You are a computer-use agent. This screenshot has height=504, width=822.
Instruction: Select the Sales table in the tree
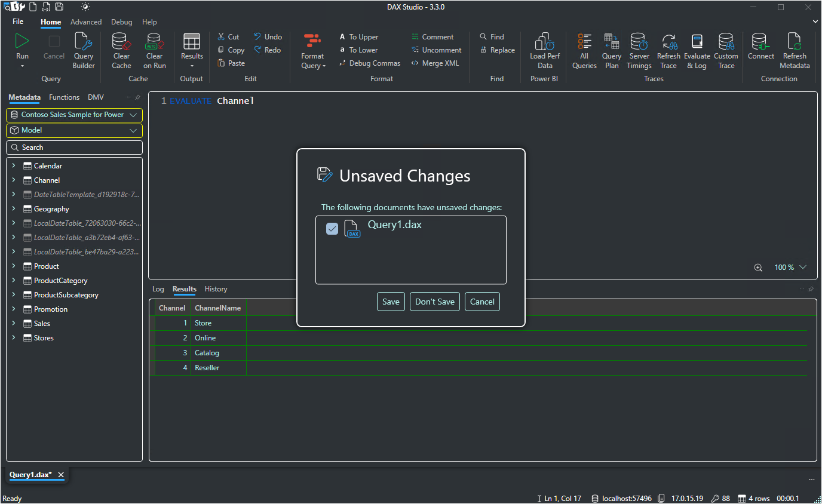[42, 324]
